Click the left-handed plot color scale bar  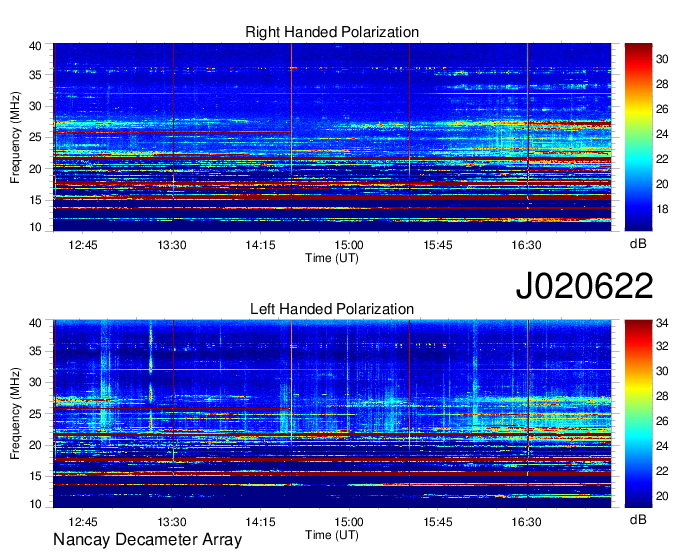pos(638,414)
